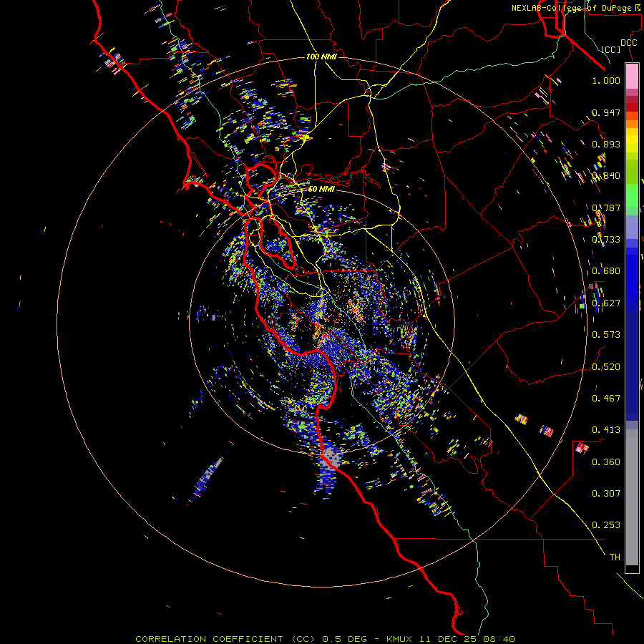Select the 0.360 legend value
This screenshot has width=644, height=644.
[x=606, y=462]
